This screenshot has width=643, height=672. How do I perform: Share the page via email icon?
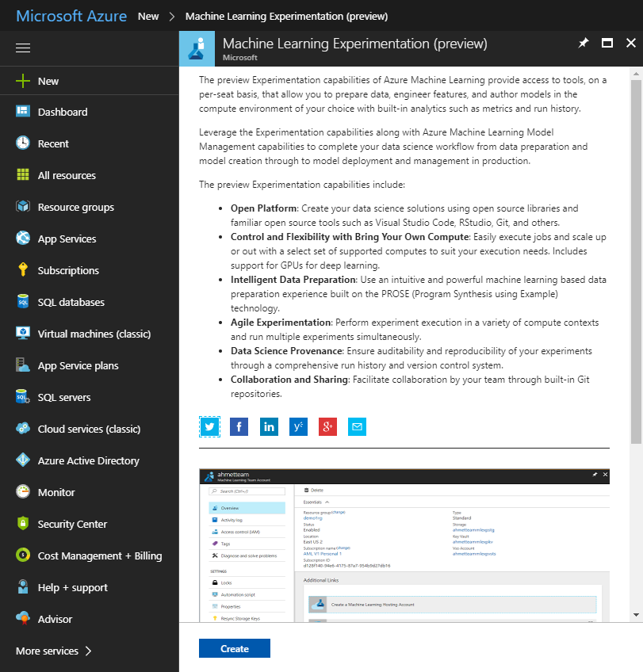pos(357,426)
